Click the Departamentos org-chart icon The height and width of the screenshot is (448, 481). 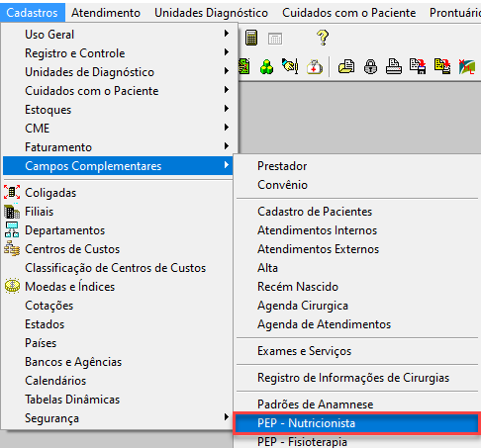point(12,230)
